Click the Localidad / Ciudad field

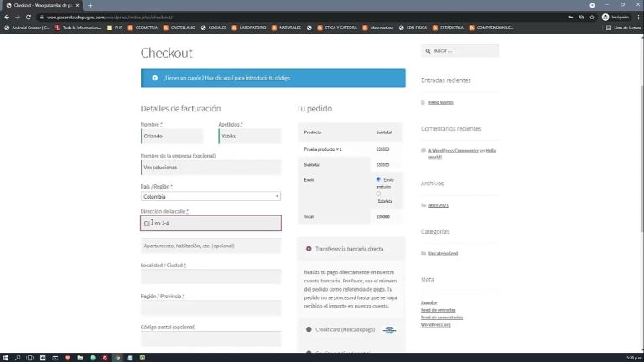210,277
